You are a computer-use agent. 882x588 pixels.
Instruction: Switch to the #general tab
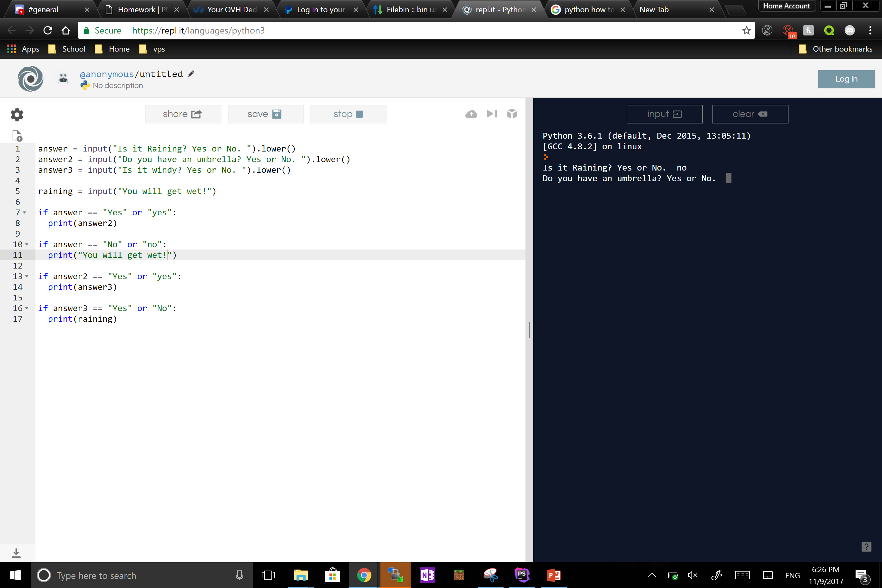coord(52,10)
